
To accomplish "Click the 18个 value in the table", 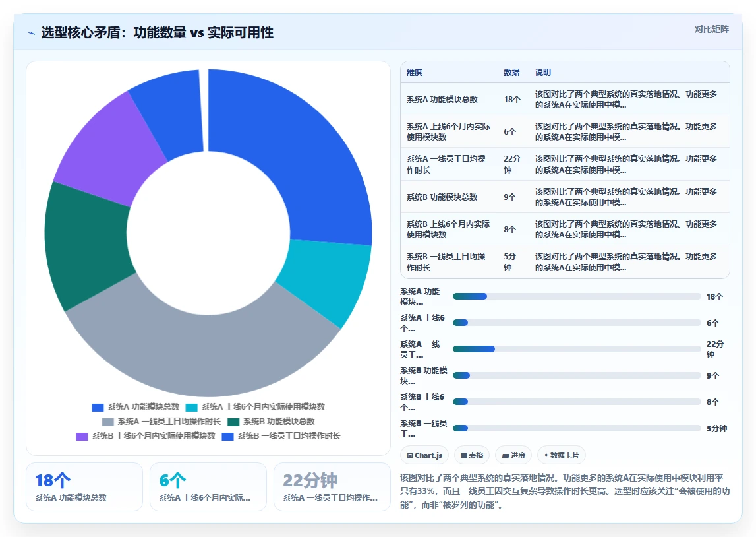I will tap(512, 100).
